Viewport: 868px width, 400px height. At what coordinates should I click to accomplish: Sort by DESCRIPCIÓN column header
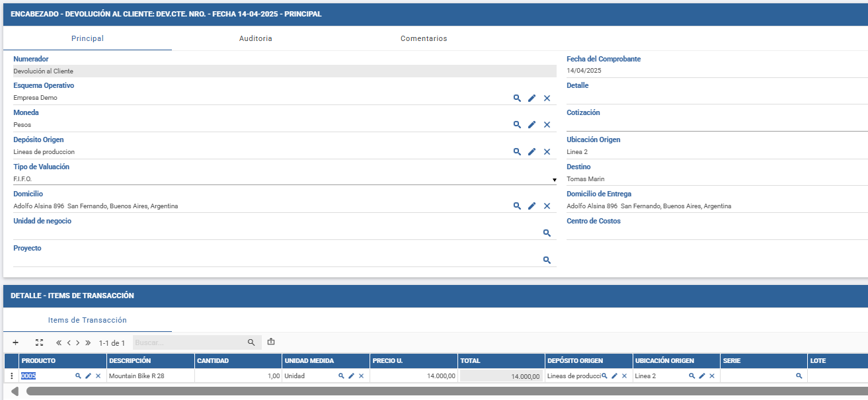pyautogui.click(x=151, y=361)
